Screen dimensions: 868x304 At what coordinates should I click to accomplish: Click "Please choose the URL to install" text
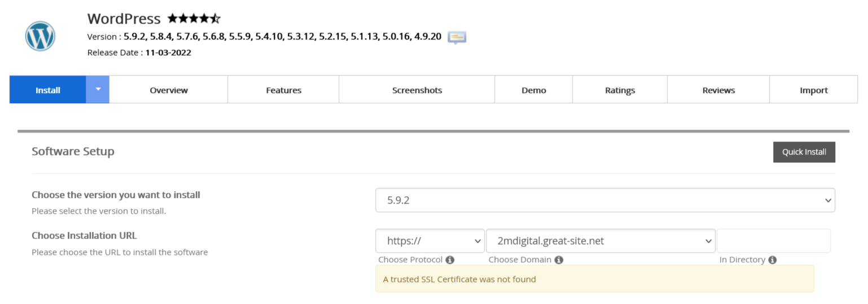click(x=120, y=252)
